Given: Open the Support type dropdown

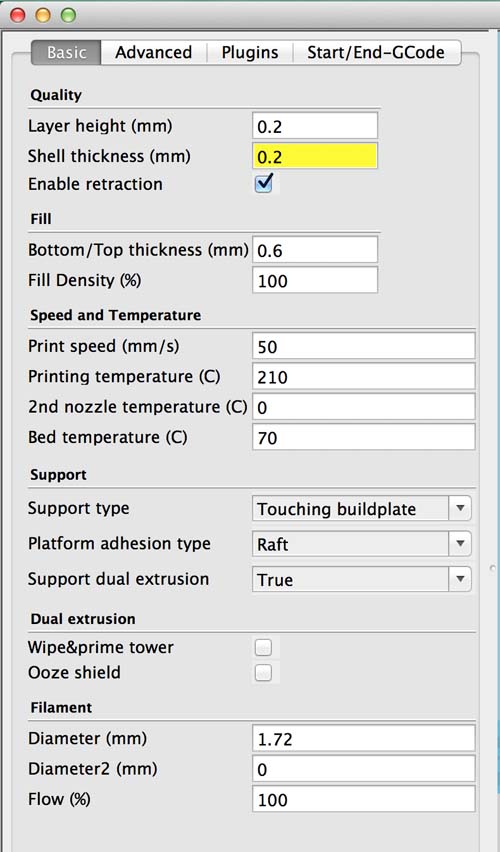Looking at the screenshot, I should point(362,509).
